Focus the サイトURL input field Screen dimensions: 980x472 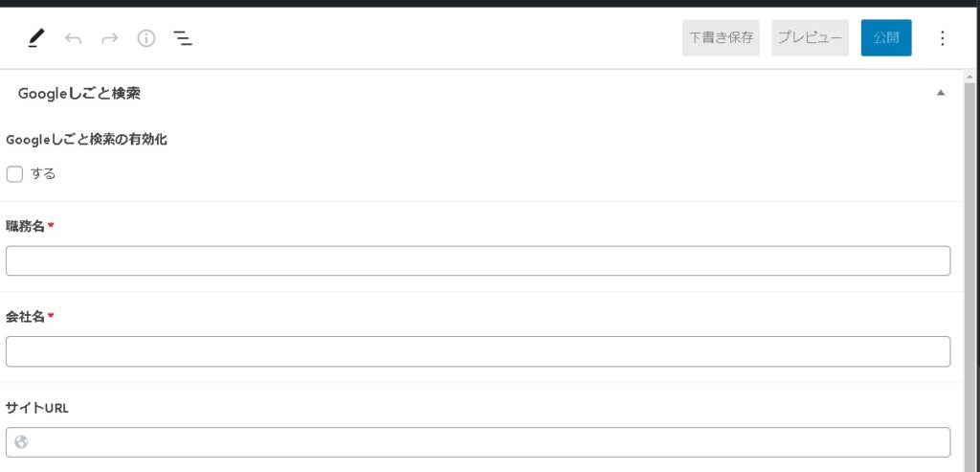point(488,442)
